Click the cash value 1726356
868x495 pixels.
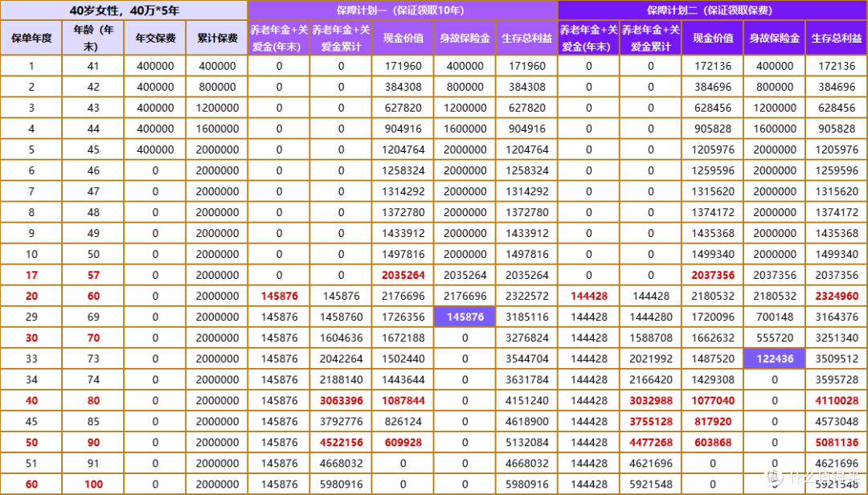point(403,317)
